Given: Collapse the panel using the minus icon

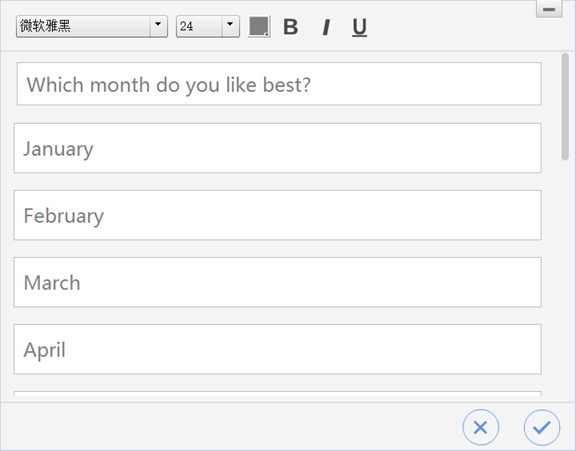Looking at the screenshot, I should [549, 9].
